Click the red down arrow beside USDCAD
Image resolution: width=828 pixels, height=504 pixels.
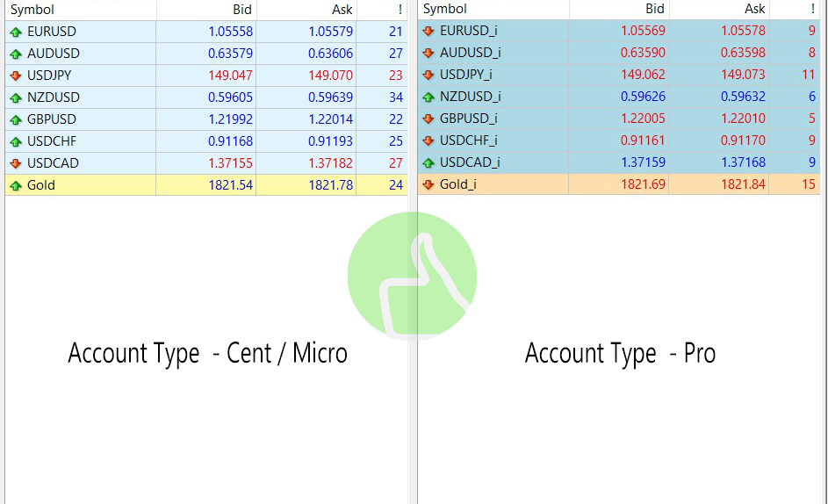pyautogui.click(x=16, y=164)
